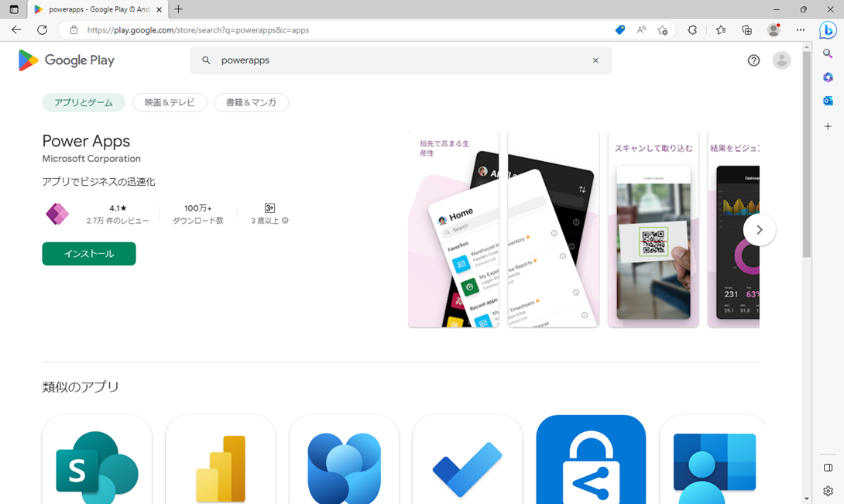Open the Microsoft 365 Copilot app card
The image size is (844, 504).
click(x=345, y=459)
